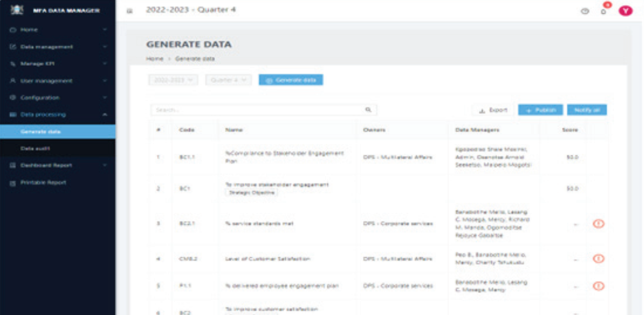Select Generate data in sidebar
This screenshot has width=644, height=315.
click(58, 131)
